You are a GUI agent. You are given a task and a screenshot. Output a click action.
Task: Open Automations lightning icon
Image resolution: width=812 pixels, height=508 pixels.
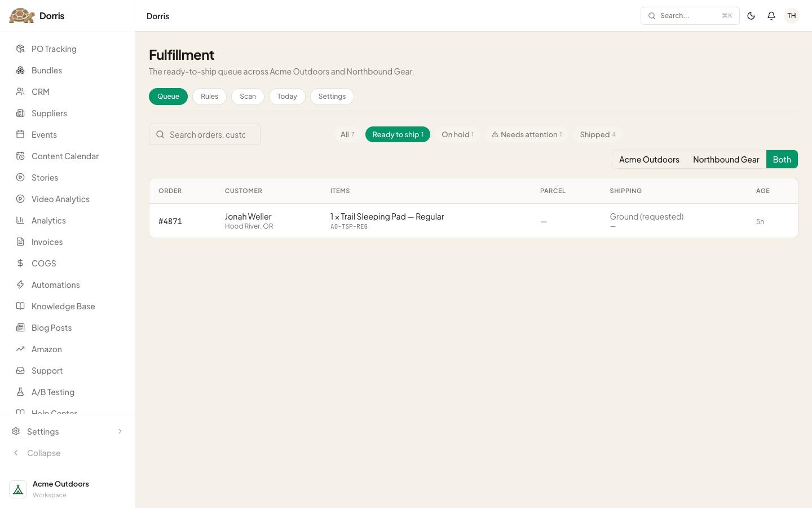[x=20, y=285]
